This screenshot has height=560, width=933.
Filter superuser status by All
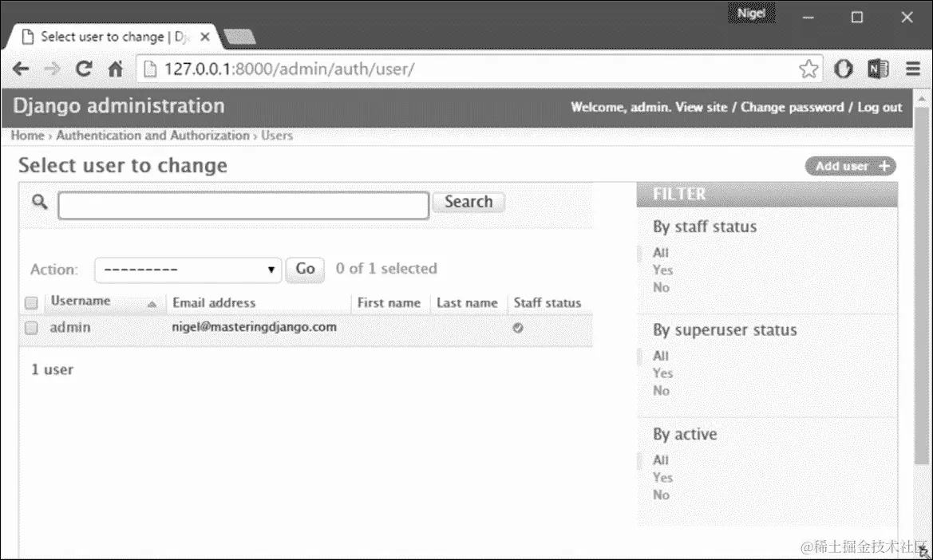661,356
